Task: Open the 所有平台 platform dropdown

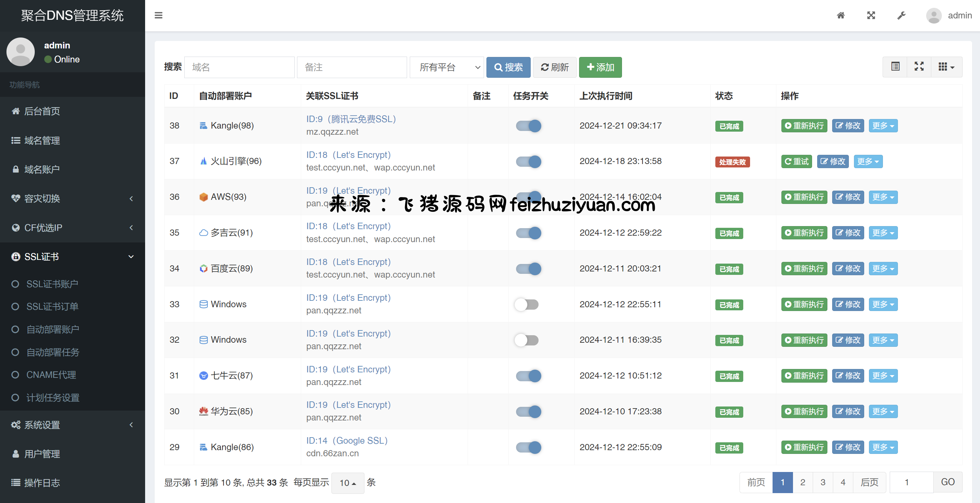Action: pos(446,68)
